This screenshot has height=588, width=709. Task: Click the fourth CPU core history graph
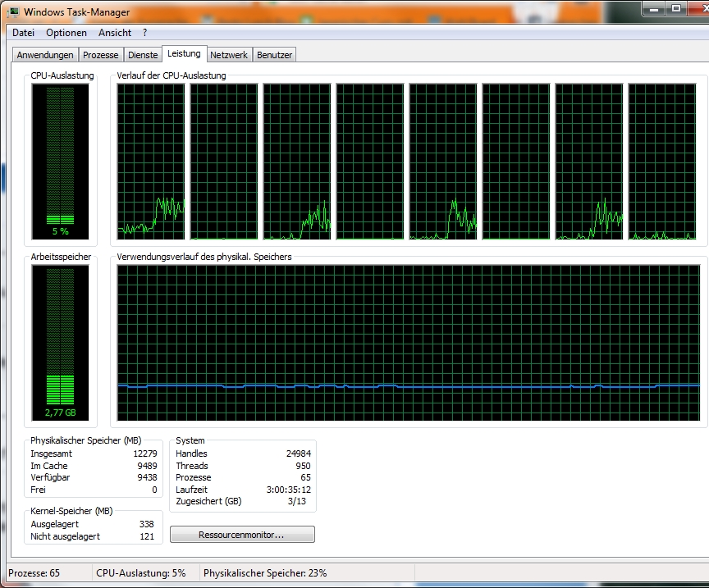point(370,162)
